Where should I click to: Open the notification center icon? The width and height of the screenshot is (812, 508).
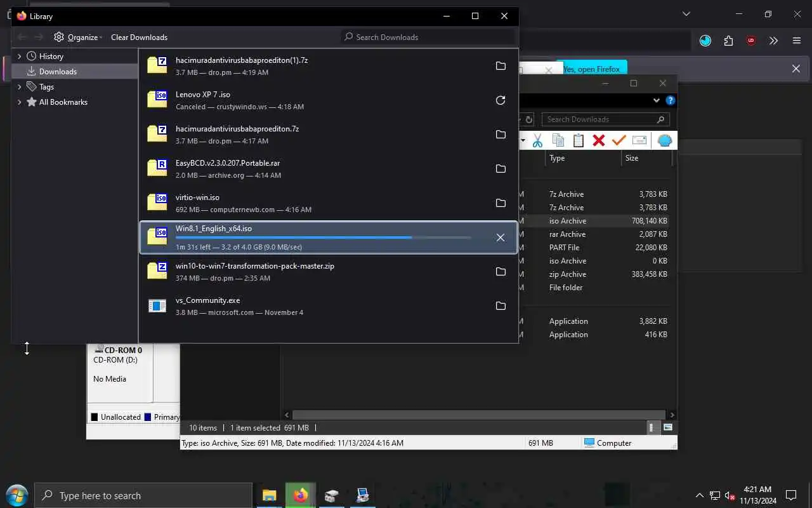pos(791,495)
